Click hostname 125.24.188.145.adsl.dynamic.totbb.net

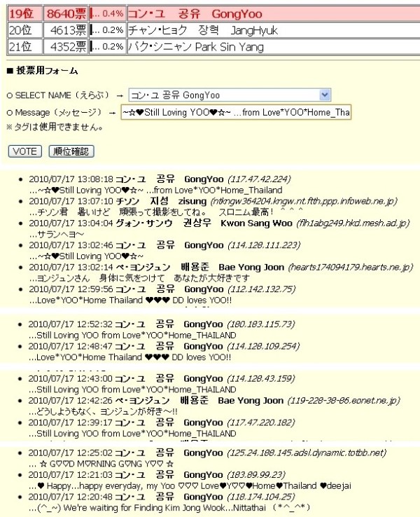point(307,453)
